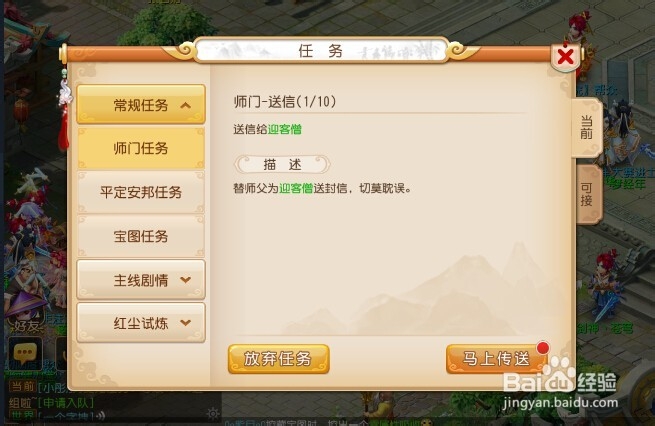The width and height of the screenshot is (655, 426).
Task: Click green 迎客僧 link in task target
Action: [284, 129]
